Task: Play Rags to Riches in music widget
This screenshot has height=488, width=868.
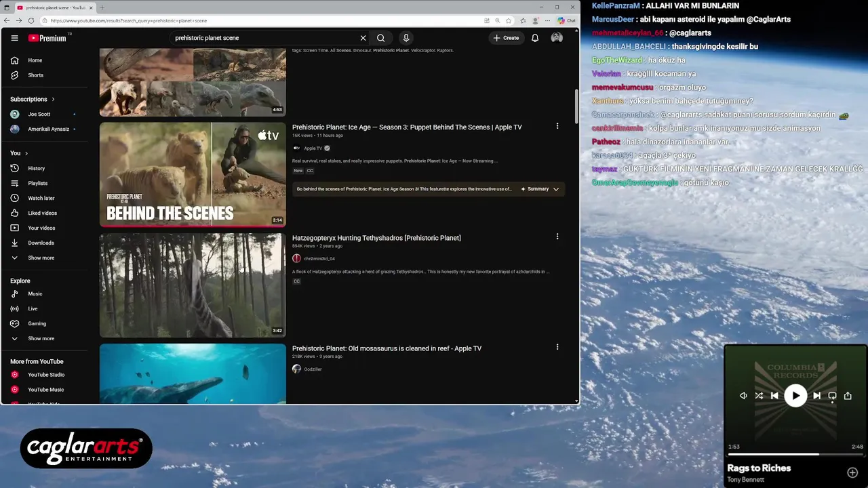Action: click(x=795, y=396)
